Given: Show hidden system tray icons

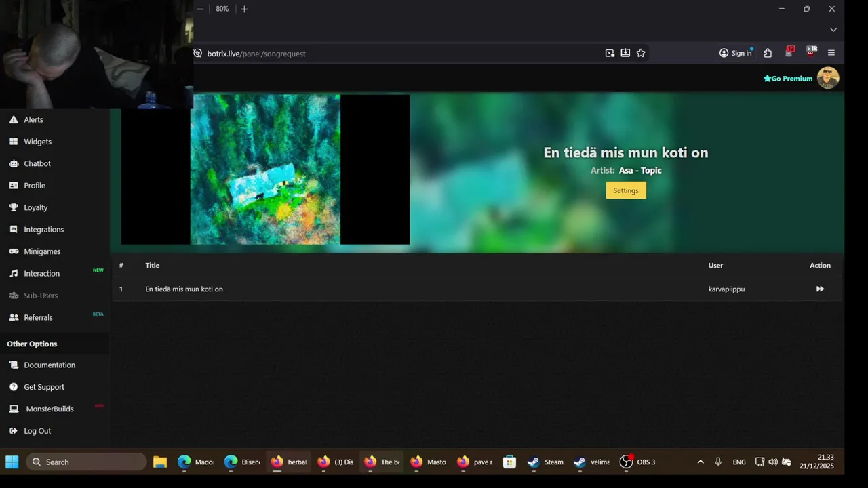Looking at the screenshot, I should (701, 462).
